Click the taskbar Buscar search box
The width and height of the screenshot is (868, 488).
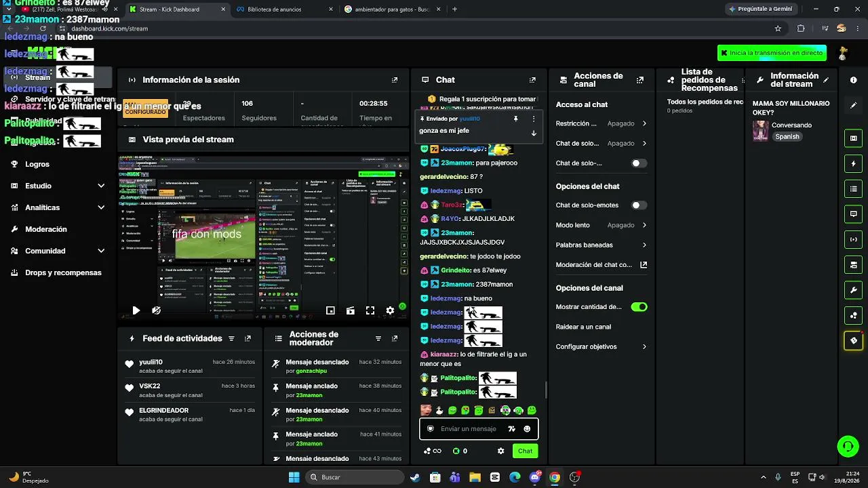[355, 477]
